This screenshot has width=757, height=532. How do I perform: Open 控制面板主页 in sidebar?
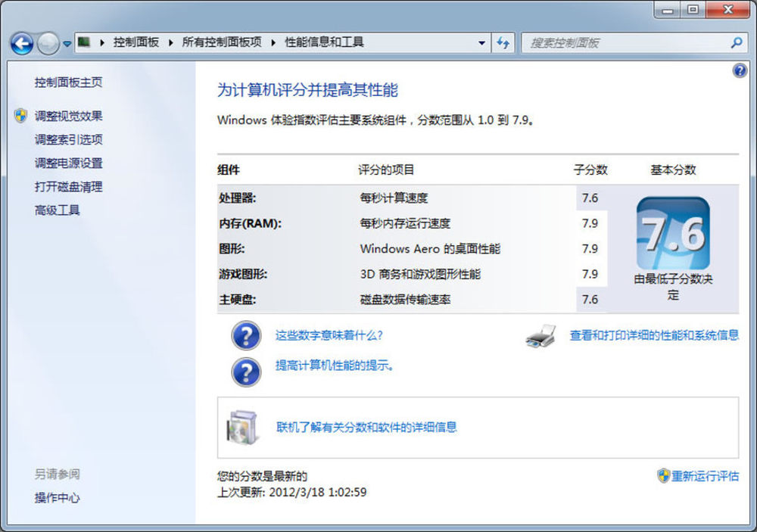[68, 82]
